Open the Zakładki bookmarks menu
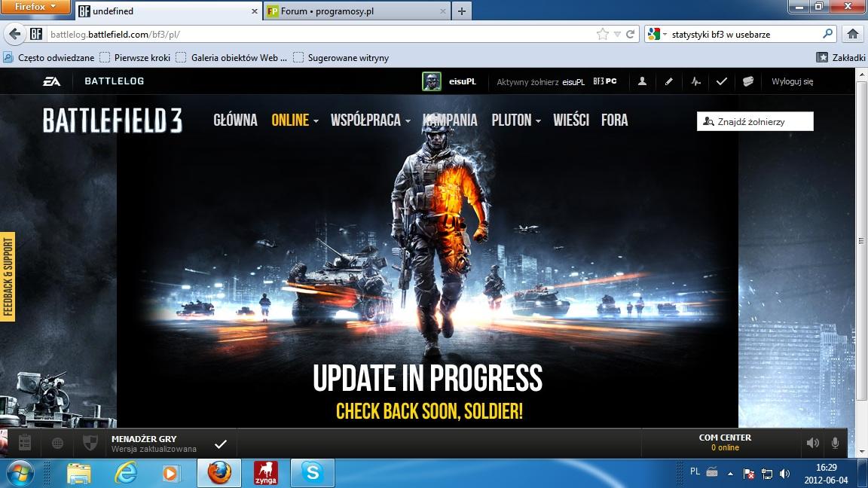The width and height of the screenshot is (868, 488). coord(841,57)
